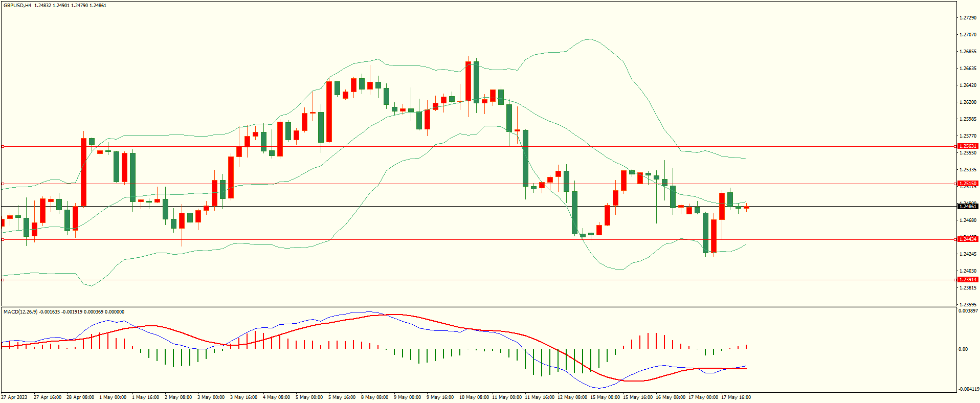Click the 12 May 08:00 time label
Screen dimensions: 980x403
click(x=572, y=397)
